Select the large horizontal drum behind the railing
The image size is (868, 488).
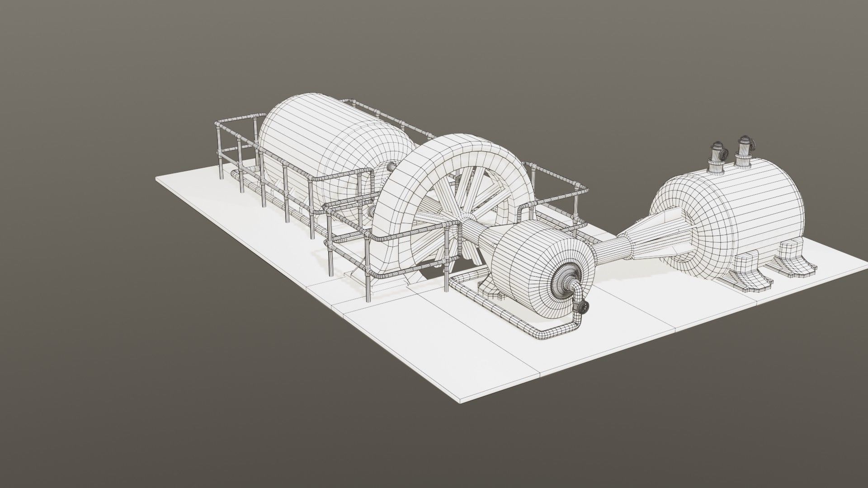(338, 156)
